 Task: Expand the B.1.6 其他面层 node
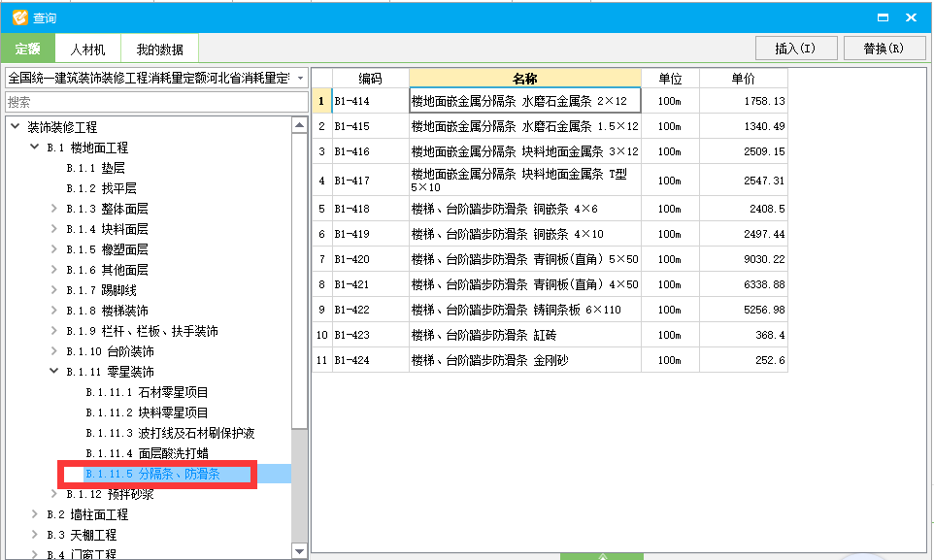(x=54, y=269)
